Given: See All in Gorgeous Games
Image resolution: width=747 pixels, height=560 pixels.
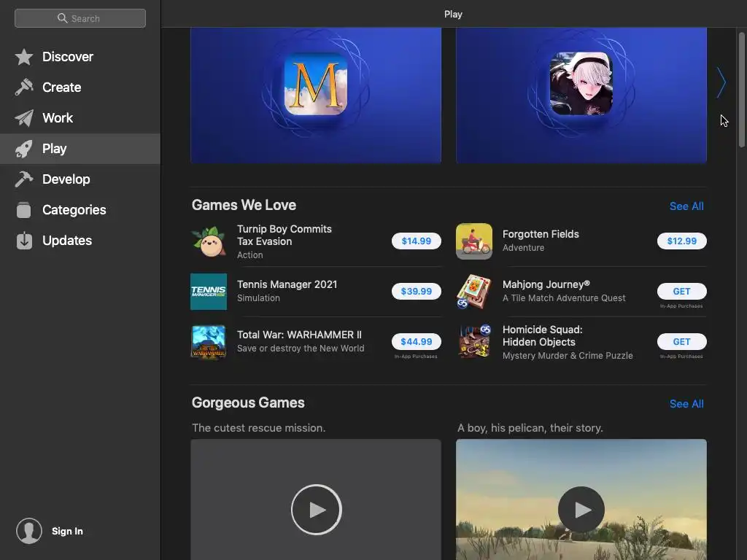Looking at the screenshot, I should pyautogui.click(x=686, y=404).
